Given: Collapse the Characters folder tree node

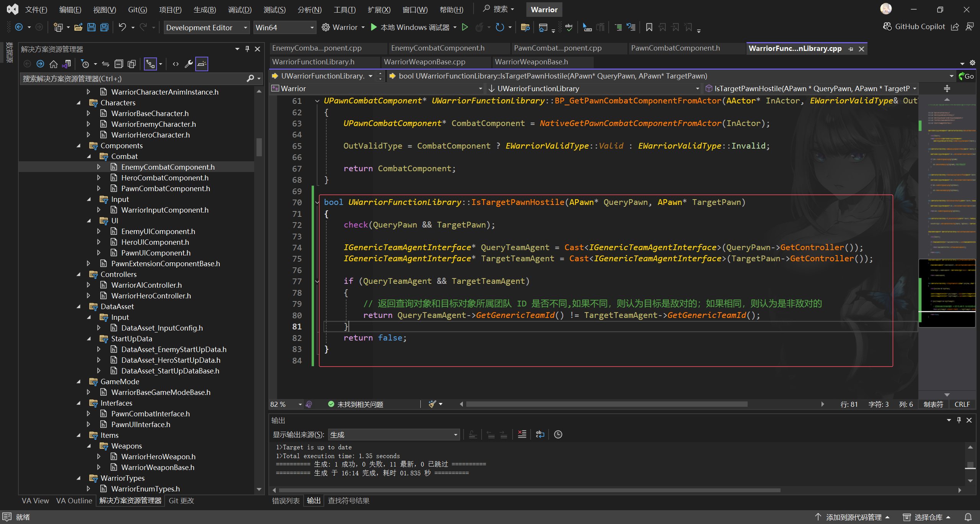Looking at the screenshot, I should 79,103.
